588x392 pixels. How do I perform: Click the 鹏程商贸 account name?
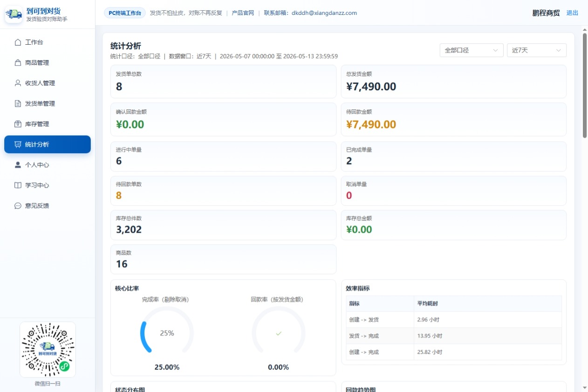[x=546, y=13]
